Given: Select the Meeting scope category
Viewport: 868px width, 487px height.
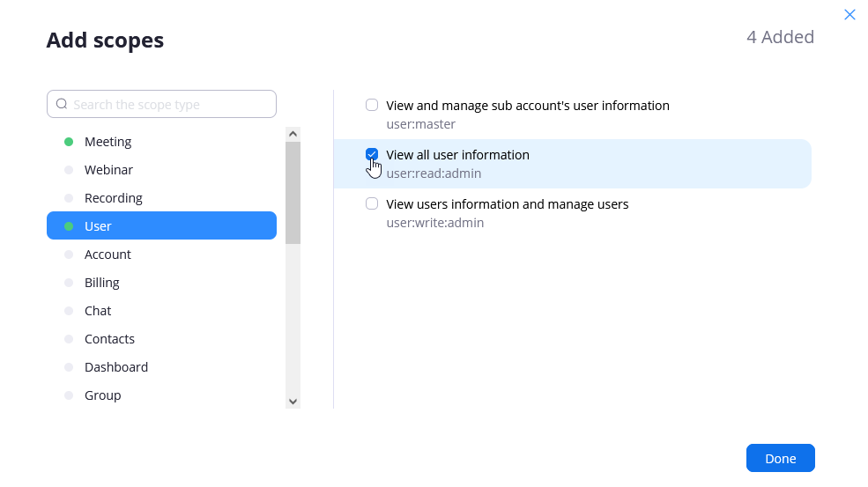Looking at the screenshot, I should click(108, 142).
